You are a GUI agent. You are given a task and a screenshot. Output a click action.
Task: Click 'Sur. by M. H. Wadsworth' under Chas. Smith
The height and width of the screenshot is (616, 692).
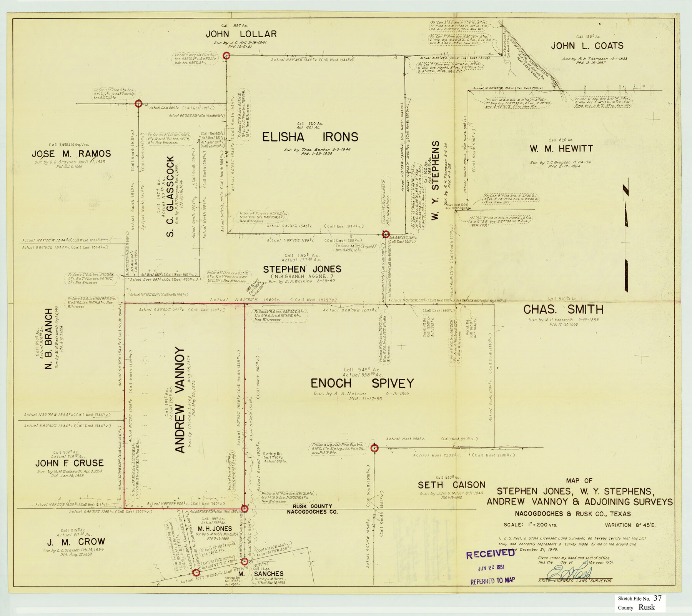(x=551, y=320)
